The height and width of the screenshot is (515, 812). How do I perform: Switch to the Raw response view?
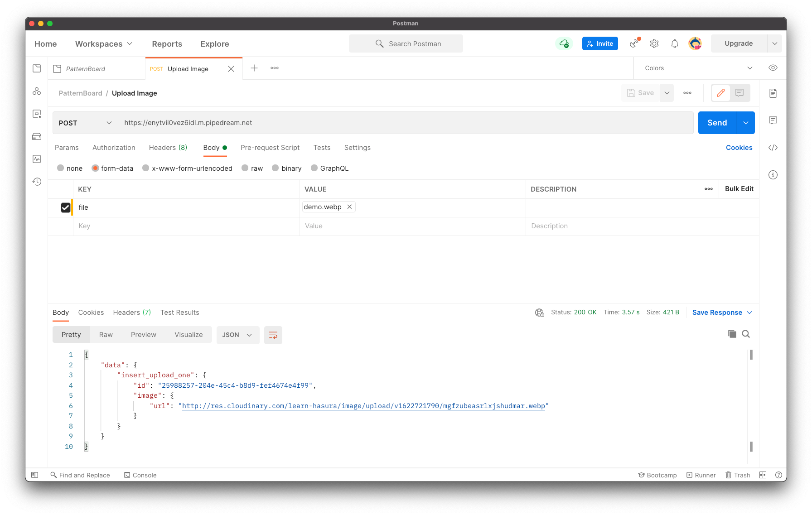pos(106,335)
